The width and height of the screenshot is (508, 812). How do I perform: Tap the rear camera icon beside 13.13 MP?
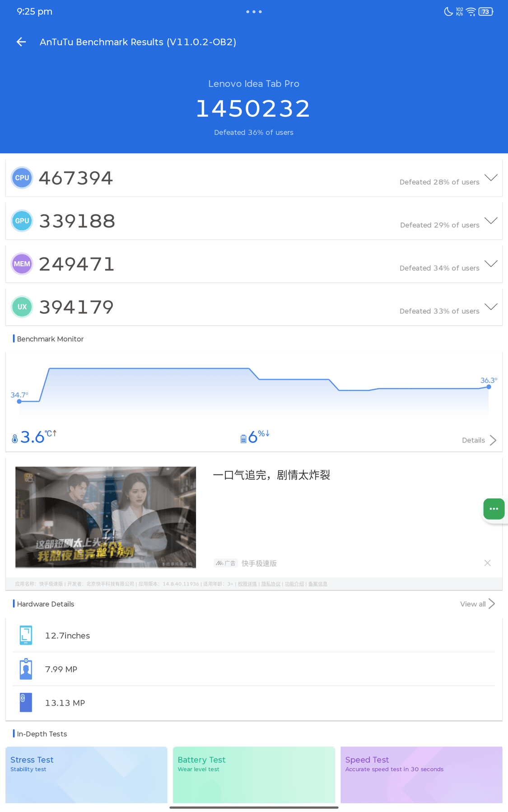click(x=26, y=702)
